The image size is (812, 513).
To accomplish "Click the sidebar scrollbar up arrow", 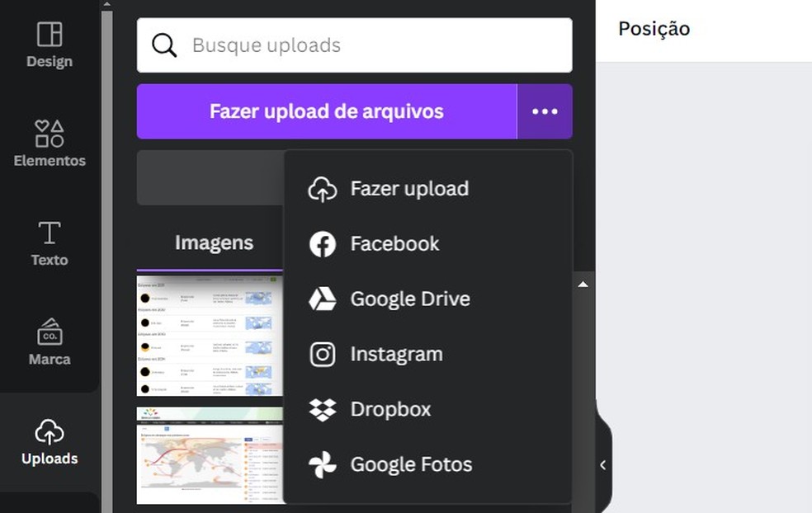I will pyautogui.click(x=106, y=4).
